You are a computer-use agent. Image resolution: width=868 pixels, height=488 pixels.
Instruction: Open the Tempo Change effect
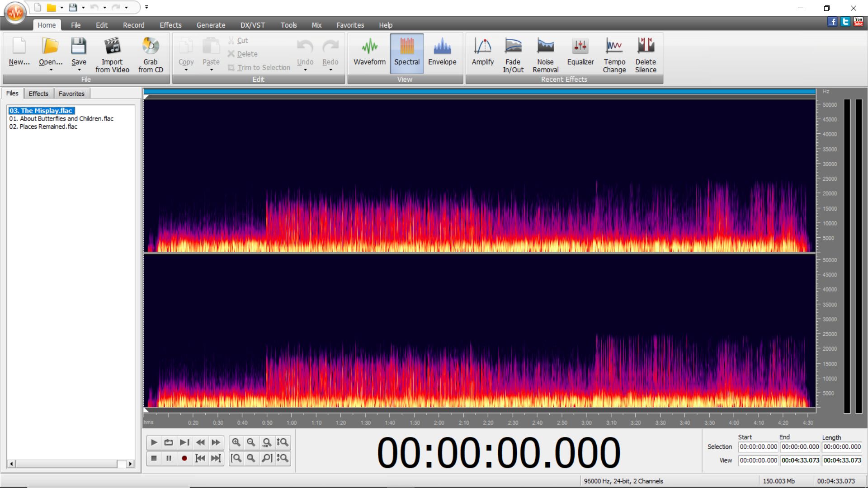(614, 55)
